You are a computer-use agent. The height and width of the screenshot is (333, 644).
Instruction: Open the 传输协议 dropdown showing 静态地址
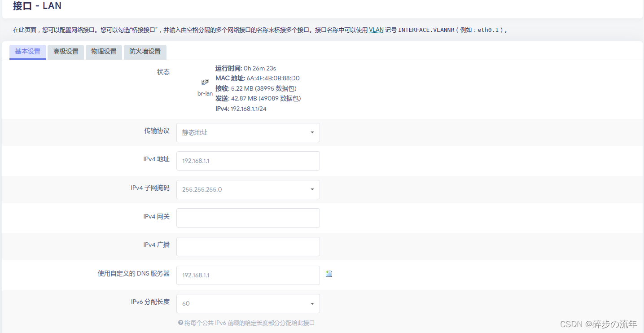(x=248, y=132)
